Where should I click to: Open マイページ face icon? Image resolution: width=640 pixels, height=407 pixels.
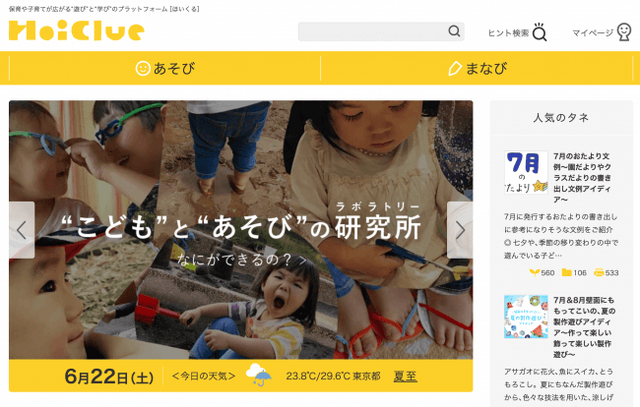click(x=624, y=32)
